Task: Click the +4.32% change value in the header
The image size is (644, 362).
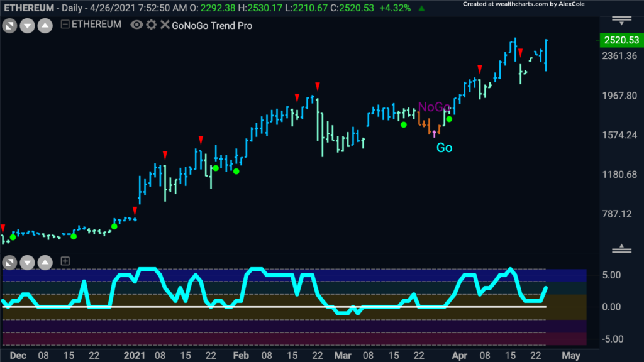Action: [x=395, y=8]
